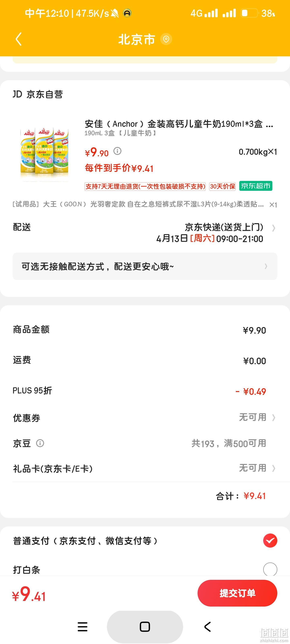Expand 无接触配送方式 option row
The image size is (290, 644).
click(x=145, y=266)
